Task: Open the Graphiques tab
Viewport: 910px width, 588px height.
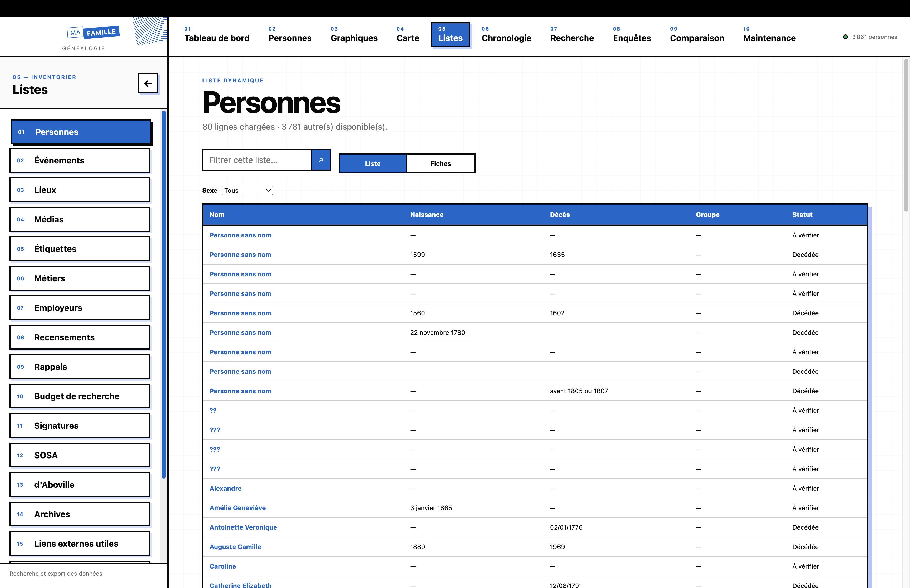Action: coord(354,35)
